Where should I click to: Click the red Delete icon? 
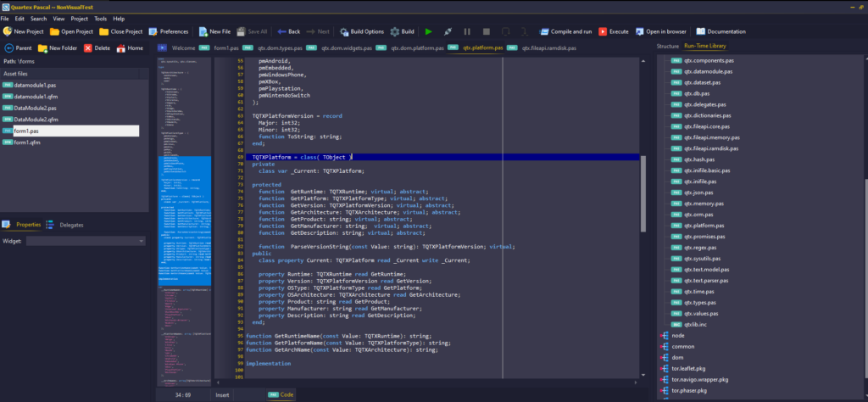(x=87, y=48)
